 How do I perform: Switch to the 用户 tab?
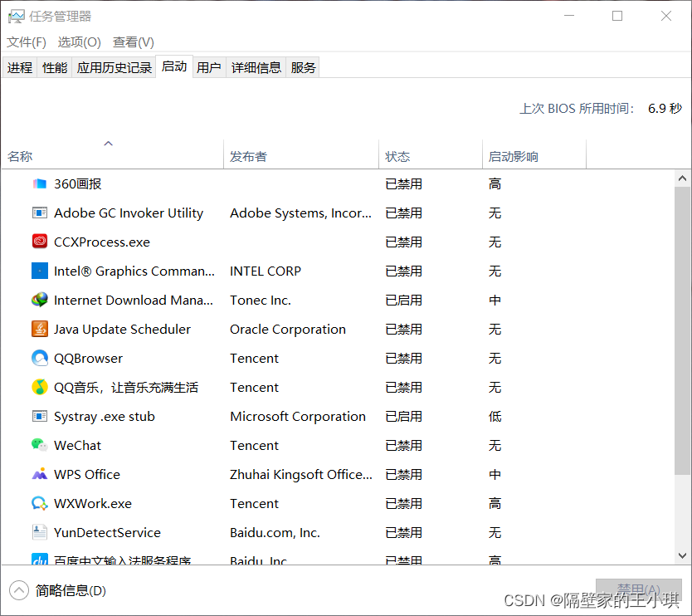click(209, 67)
